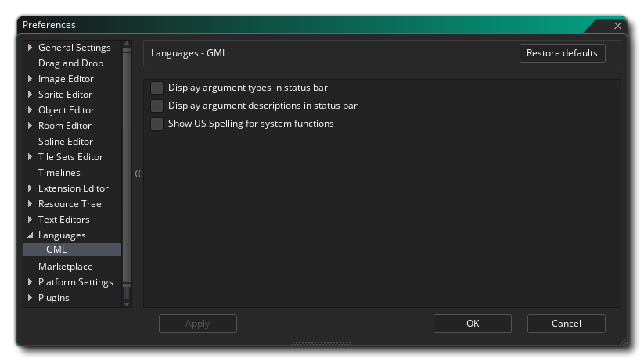Enable Display argument types in status bar
This screenshot has height=362, width=644.
(x=157, y=88)
